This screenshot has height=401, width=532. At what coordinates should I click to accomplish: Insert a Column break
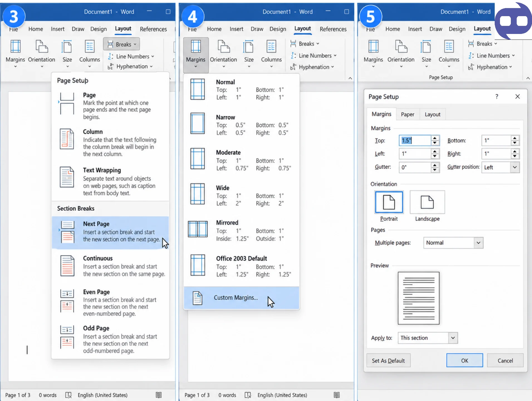tap(111, 143)
